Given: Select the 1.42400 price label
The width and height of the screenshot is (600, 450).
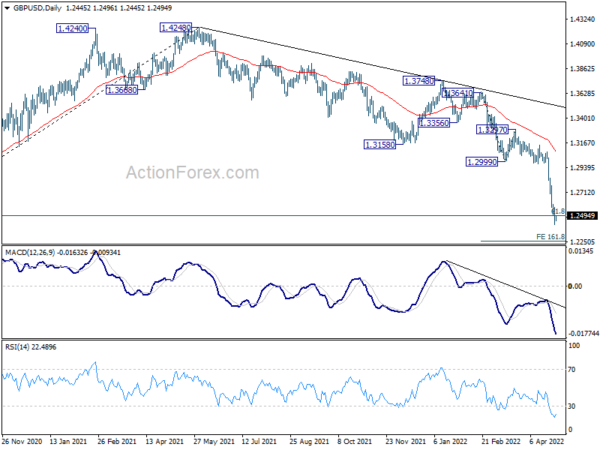Looking at the screenshot, I should (73, 30).
